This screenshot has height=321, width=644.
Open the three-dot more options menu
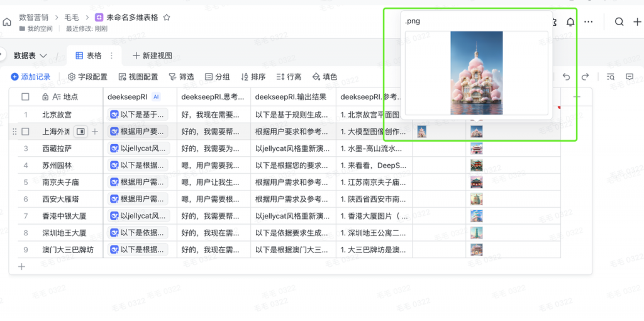(588, 22)
